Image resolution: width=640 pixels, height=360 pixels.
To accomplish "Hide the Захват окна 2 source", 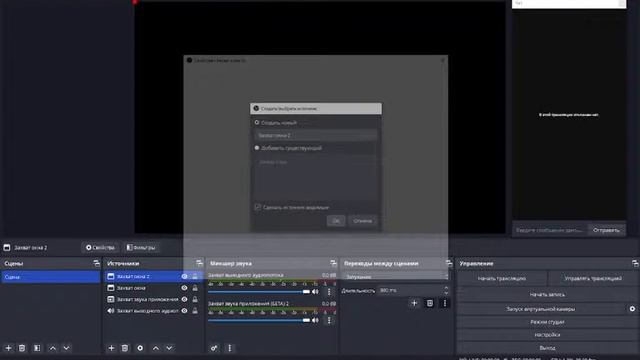I will click(184, 276).
